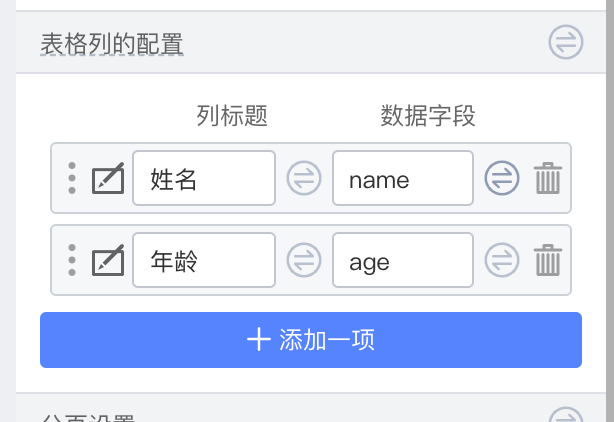Toggle the binding icon right of 姓名 field

click(x=303, y=179)
